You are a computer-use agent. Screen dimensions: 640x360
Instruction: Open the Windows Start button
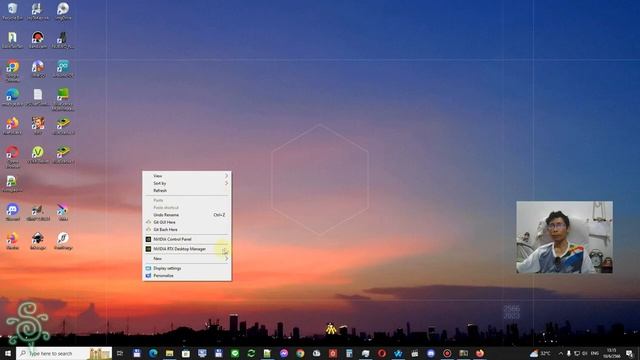7,353
